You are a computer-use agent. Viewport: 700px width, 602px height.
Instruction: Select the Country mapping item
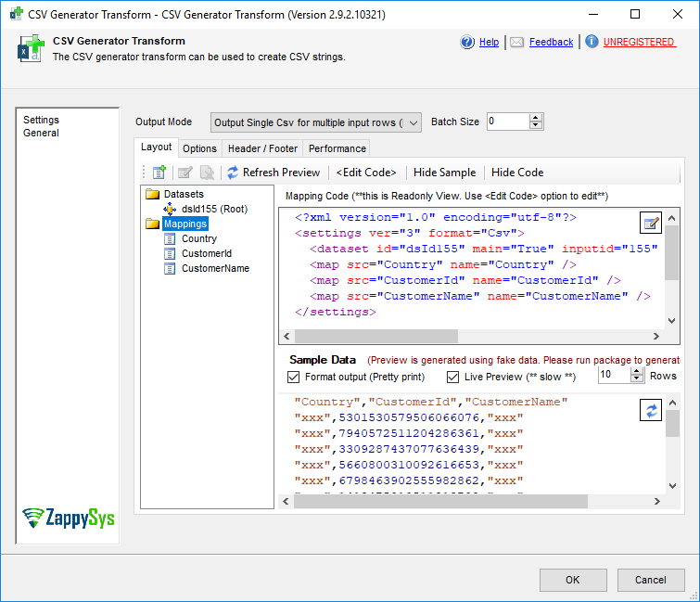[199, 239]
